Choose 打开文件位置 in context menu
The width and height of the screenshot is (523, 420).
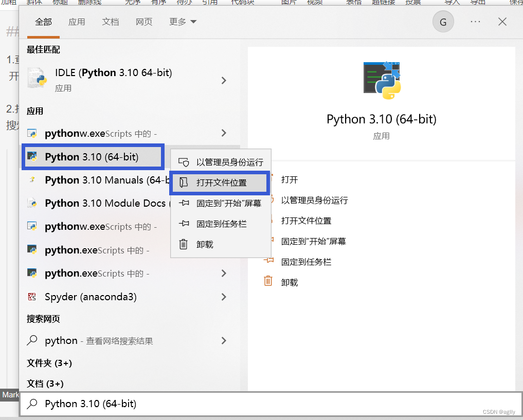[220, 182]
